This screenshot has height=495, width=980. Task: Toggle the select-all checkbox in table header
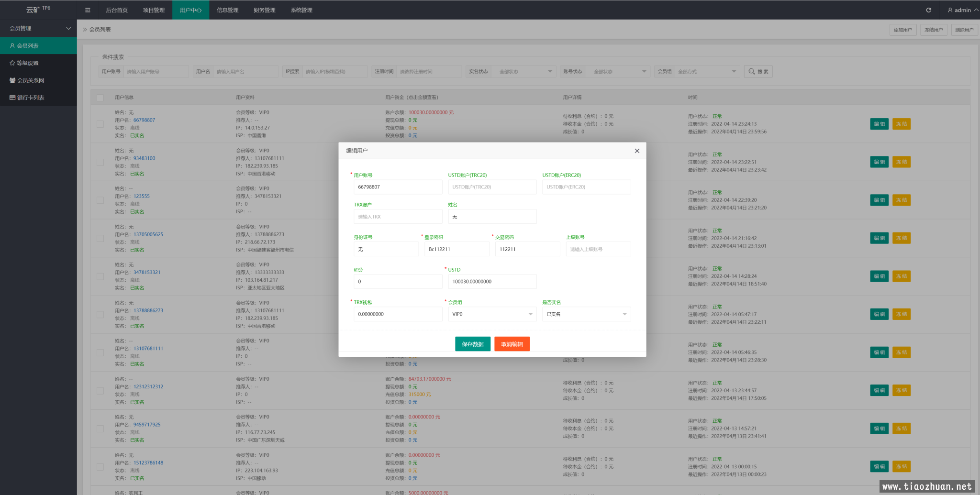click(100, 98)
